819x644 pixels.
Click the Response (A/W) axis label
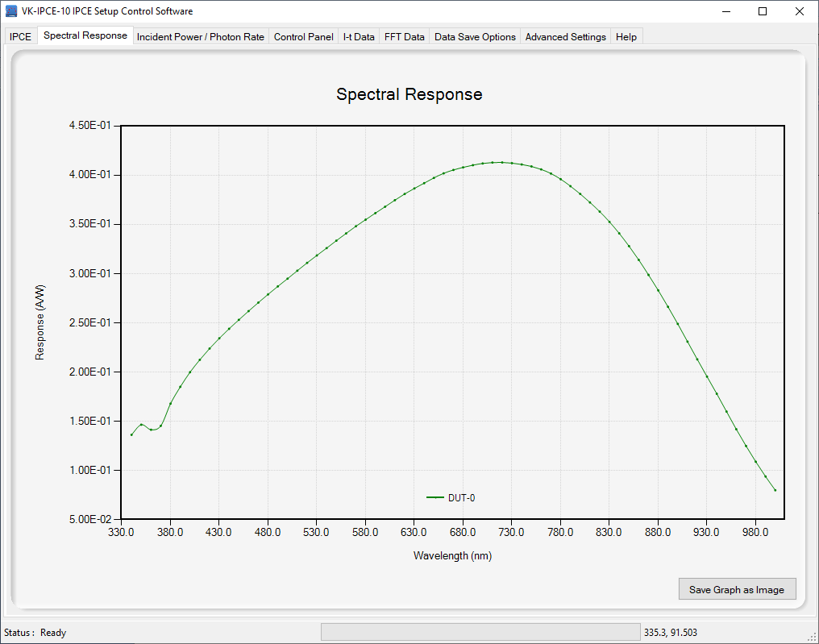point(40,322)
